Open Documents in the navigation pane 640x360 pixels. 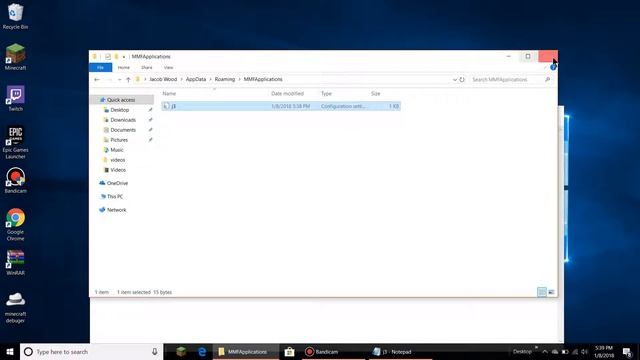click(x=123, y=130)
